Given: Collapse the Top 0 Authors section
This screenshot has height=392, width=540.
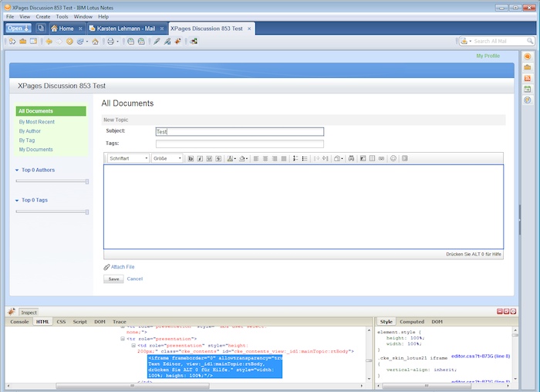Looking at the screenshot, I should pos(17,171).
